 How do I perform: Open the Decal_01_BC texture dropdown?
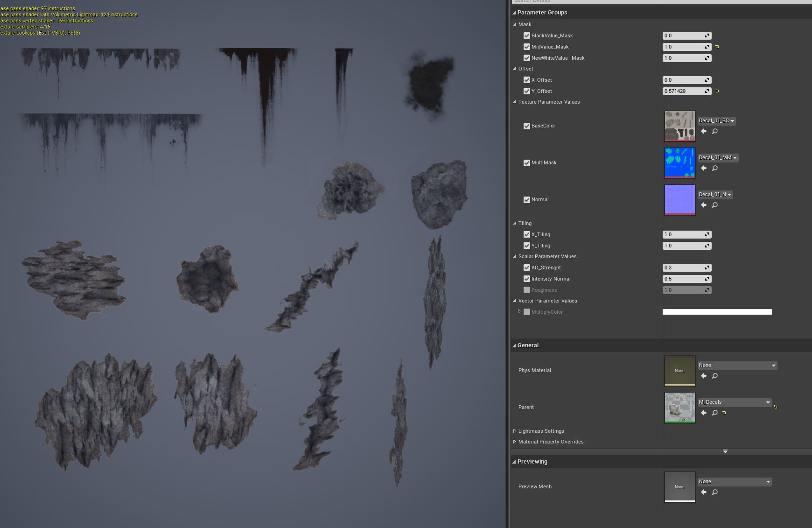717,121
